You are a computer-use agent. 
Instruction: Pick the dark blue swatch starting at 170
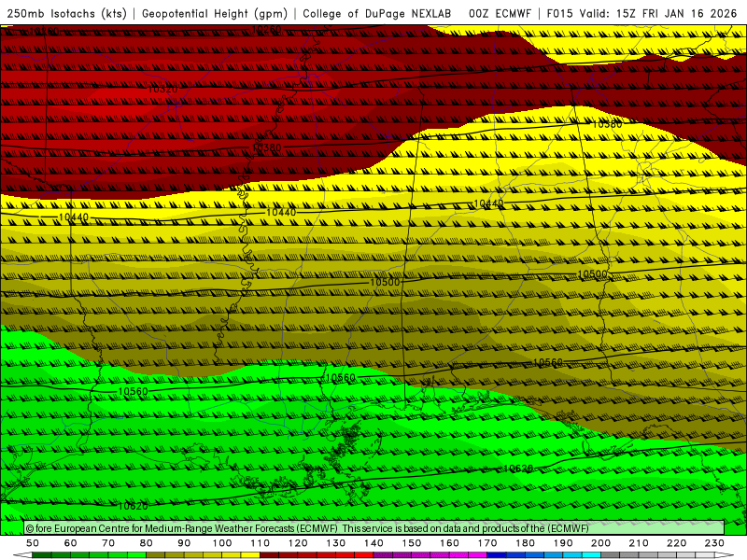[497, 555]
